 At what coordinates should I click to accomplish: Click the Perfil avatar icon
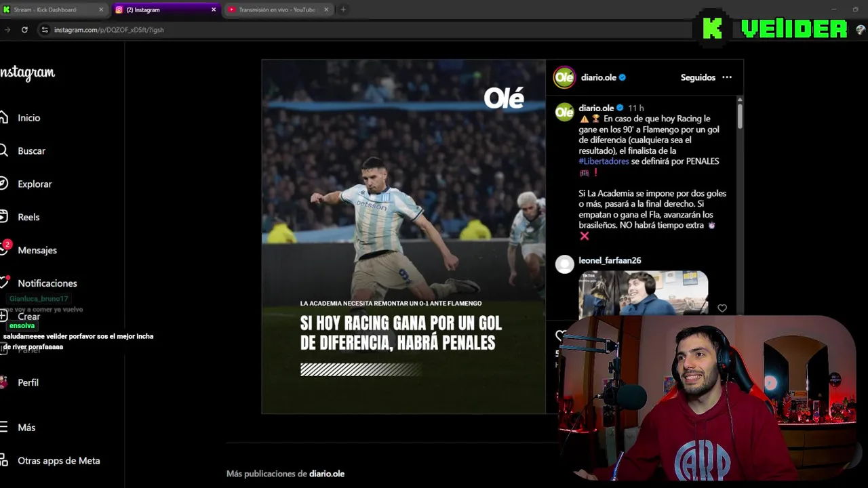click(3, 382)
